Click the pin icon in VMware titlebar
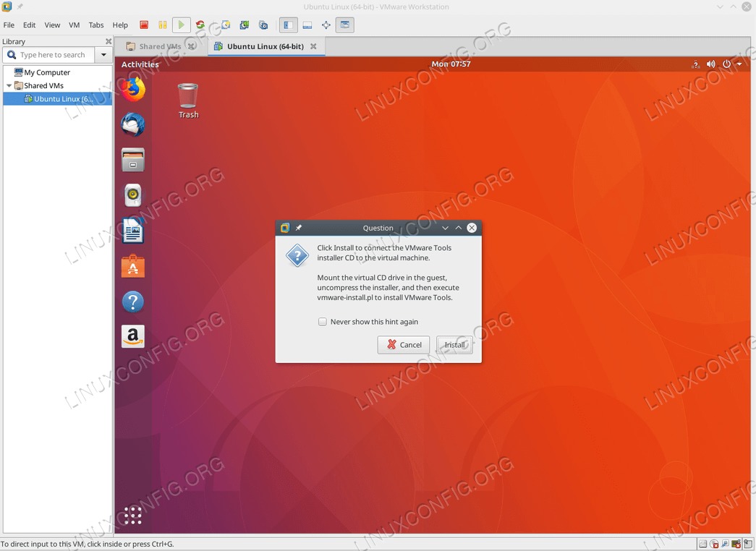The image size is (756, 551). click(x=20, y=7)
